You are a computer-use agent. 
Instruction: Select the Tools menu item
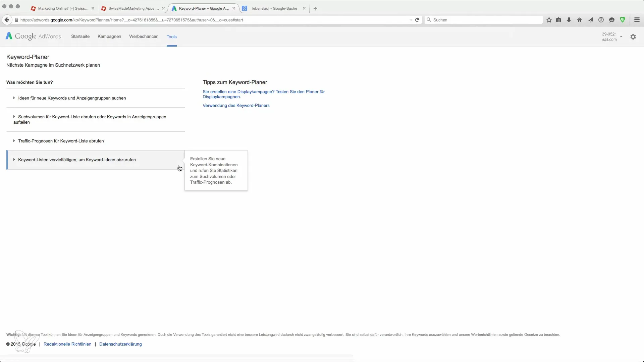[171, 37]
